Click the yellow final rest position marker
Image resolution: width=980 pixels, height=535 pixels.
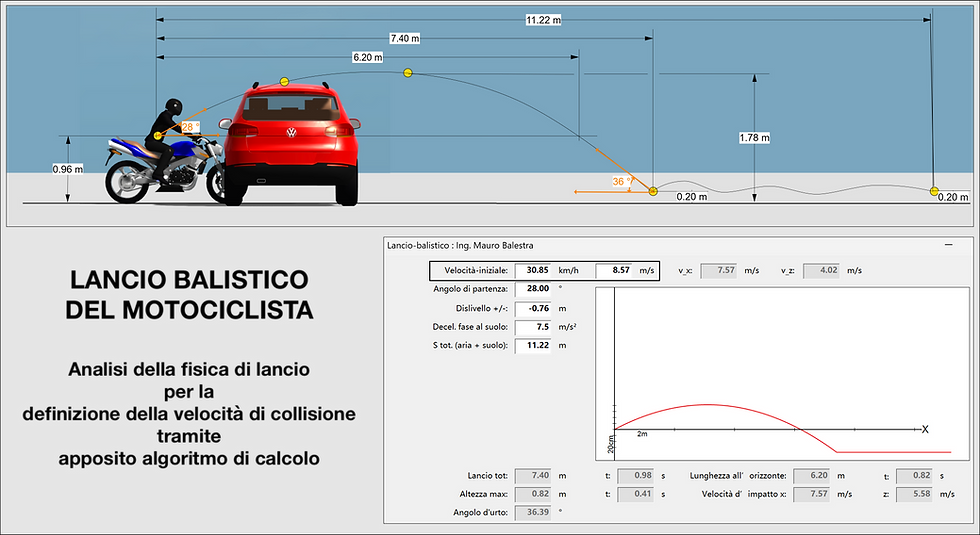[x=934, y=191]
